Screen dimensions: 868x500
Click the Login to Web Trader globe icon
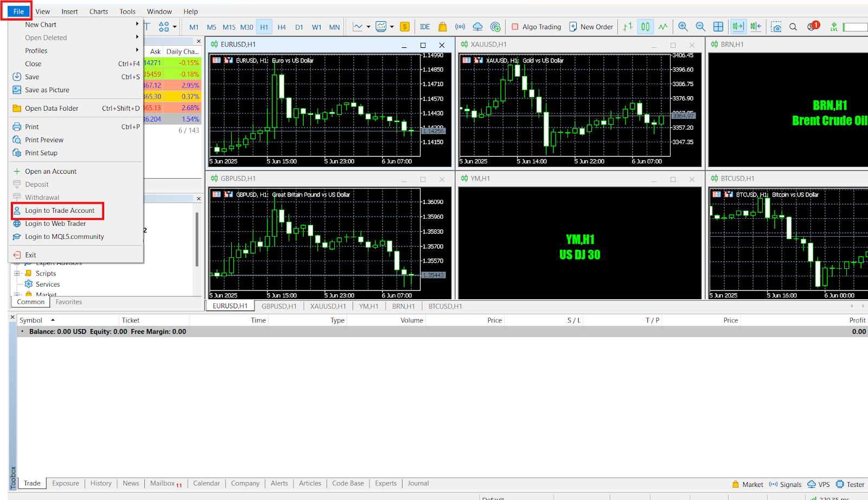pos(17,223)
